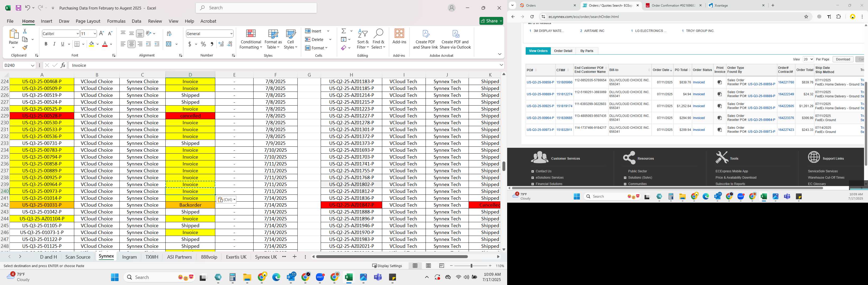Open the Data ribbon tab
868x285 pixels.
click(137, 21)
